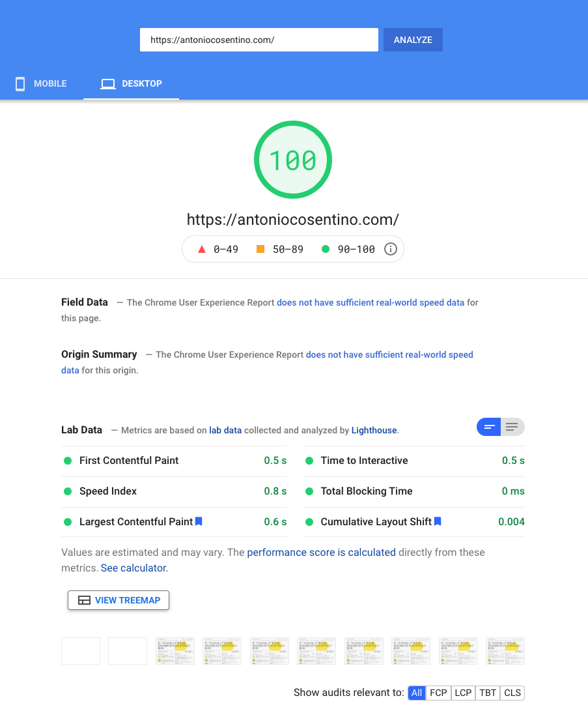Viewport: 588px width, 709px height.
Task: Click green status dot for Total Blocking Time
Action: [x=309, y=491]
